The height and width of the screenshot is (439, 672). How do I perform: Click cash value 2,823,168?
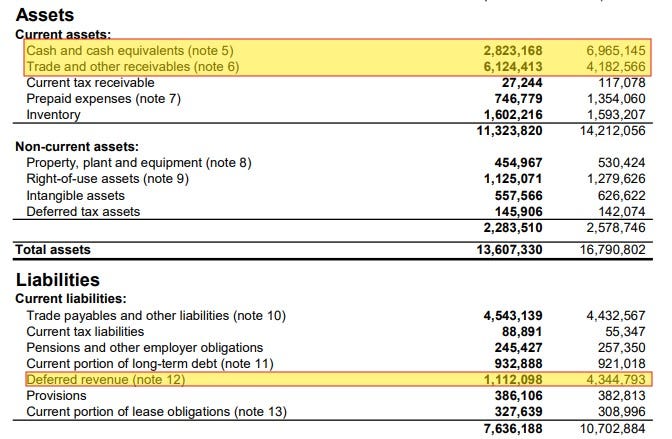click(x=513, y=51)
